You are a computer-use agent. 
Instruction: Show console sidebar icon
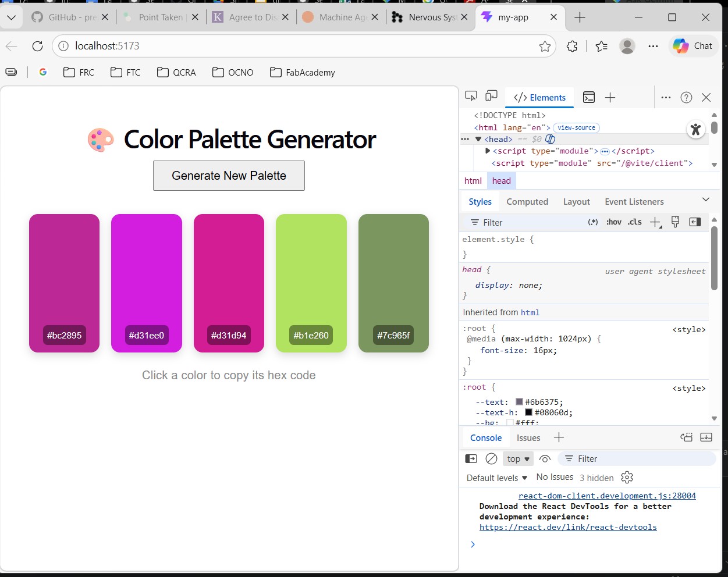coord(471,458)
